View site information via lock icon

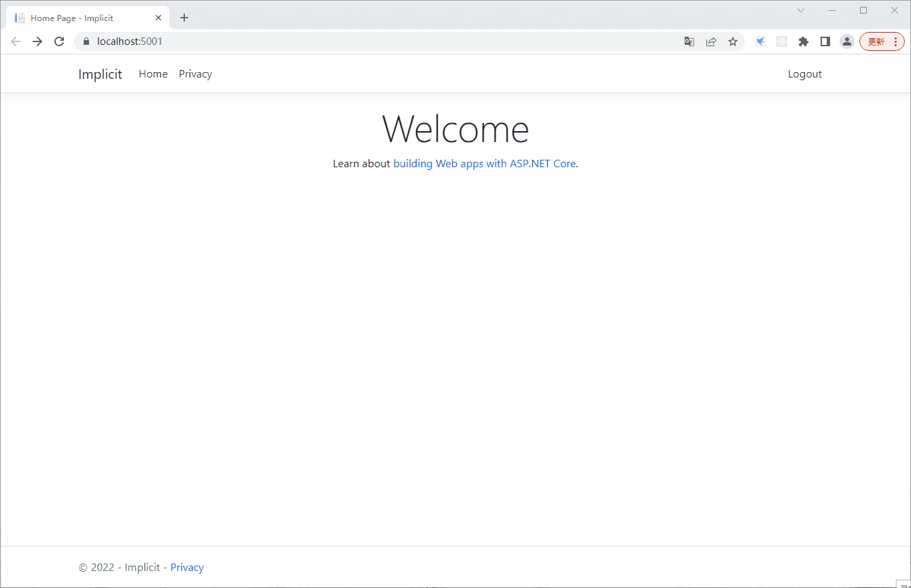pyautogui.click(x=86, y=41)
